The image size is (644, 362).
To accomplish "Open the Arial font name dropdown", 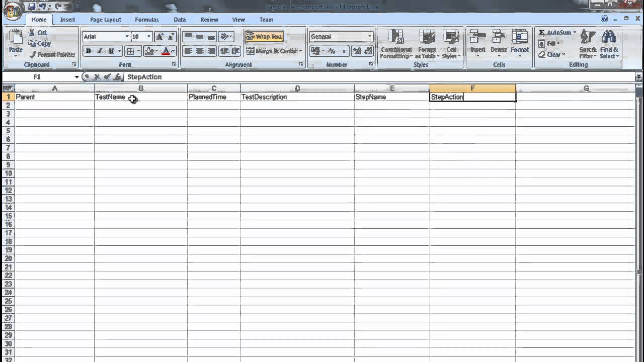I will point(127,37).
